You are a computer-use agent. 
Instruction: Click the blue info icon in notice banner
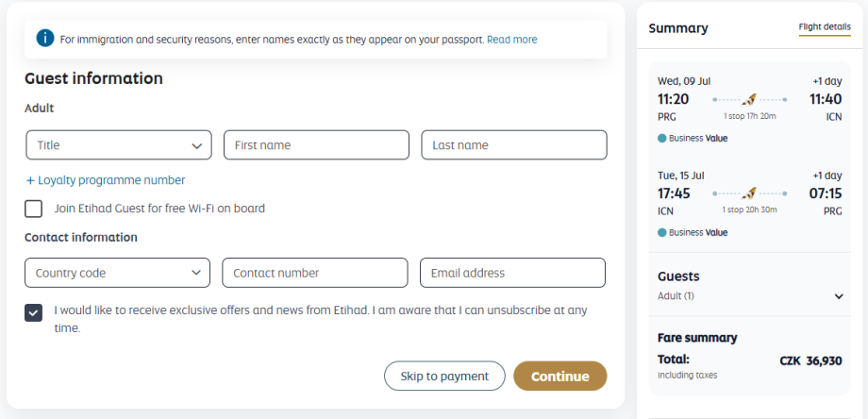(44, 39)
